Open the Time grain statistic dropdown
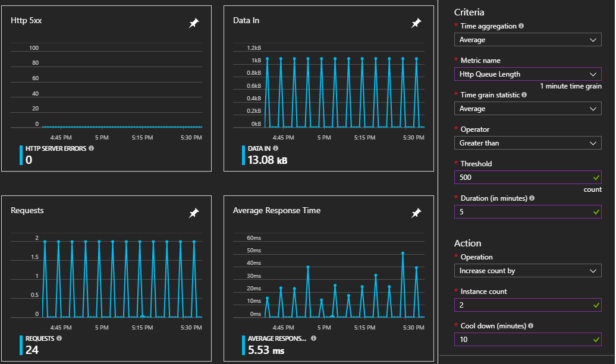 pyautogui.click(x=527, y=108)
